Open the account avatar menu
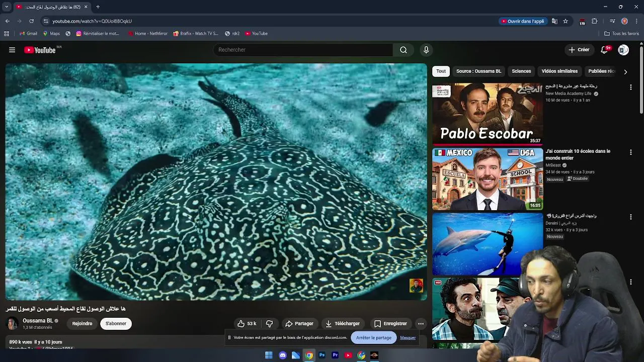The height and width of the screenshot is (362, 644). click(623, 50)
